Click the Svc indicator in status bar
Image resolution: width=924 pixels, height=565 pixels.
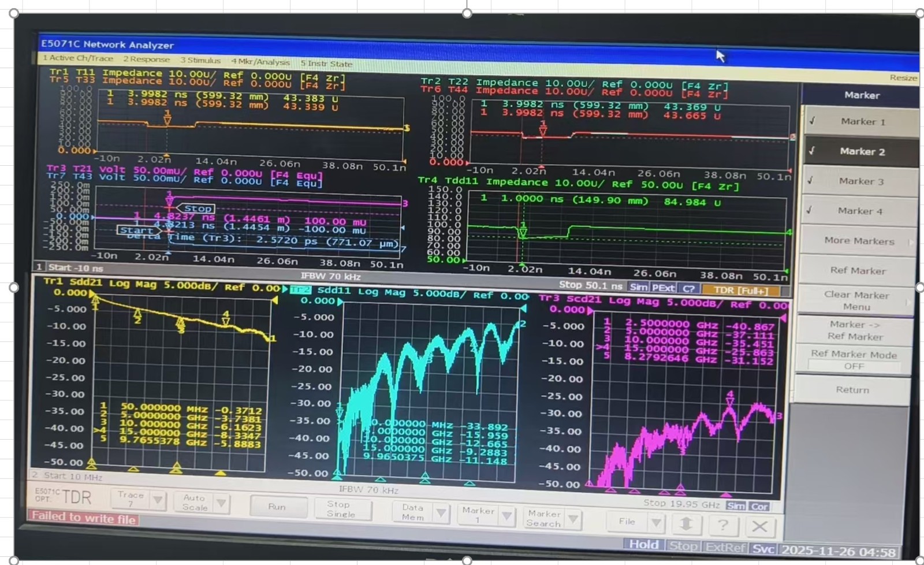pos(763,549)
